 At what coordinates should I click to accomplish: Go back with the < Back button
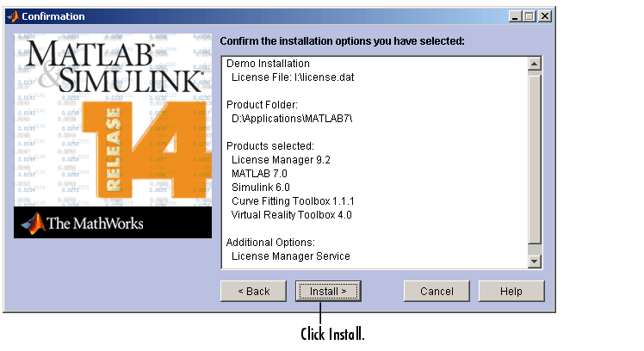click(253, 292)
